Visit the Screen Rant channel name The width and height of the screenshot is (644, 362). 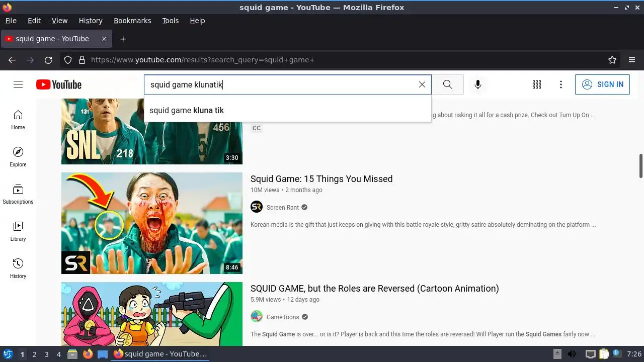pos(283,207)
